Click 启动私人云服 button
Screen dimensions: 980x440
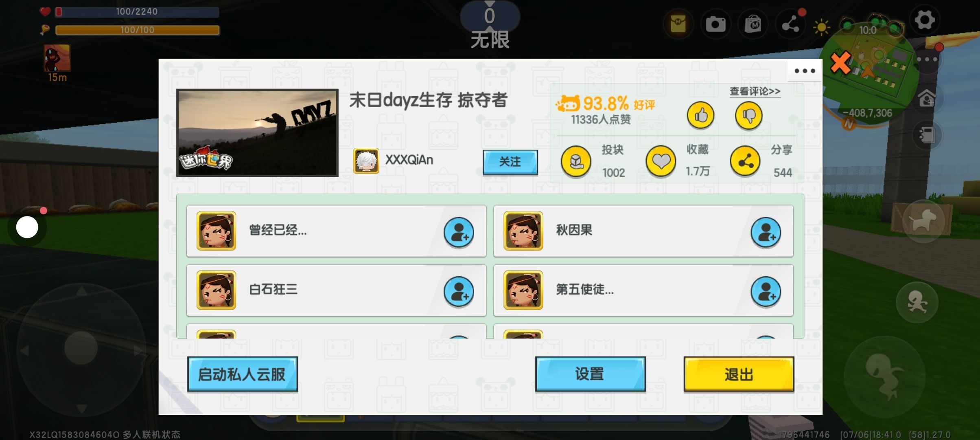tap(243, 374)
